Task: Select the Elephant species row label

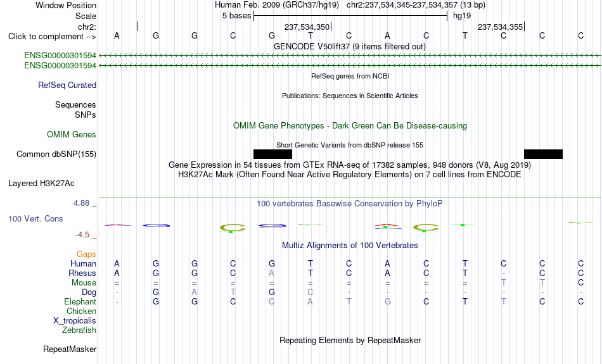Action: pyautogui.click(x=80, y=302)
